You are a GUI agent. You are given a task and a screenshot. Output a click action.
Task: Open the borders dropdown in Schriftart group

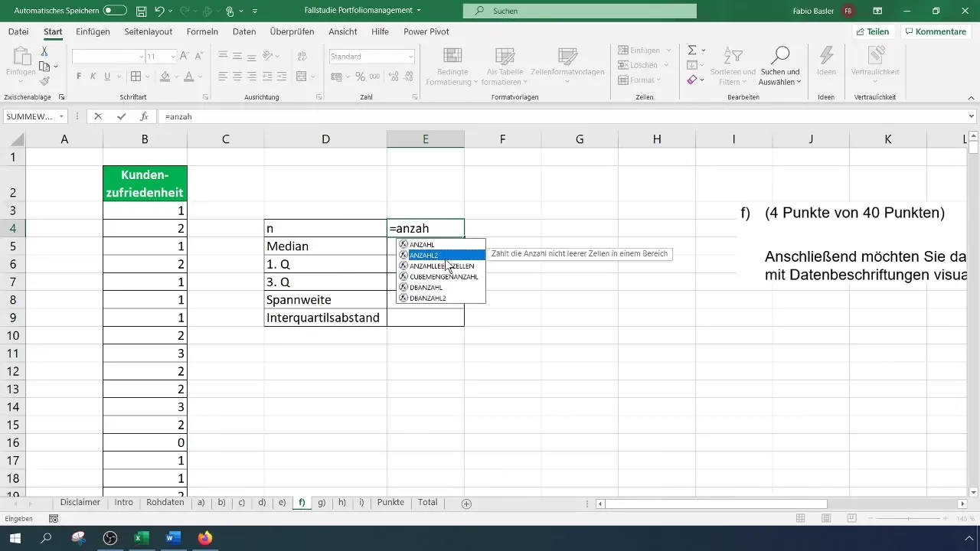[149, 77]
